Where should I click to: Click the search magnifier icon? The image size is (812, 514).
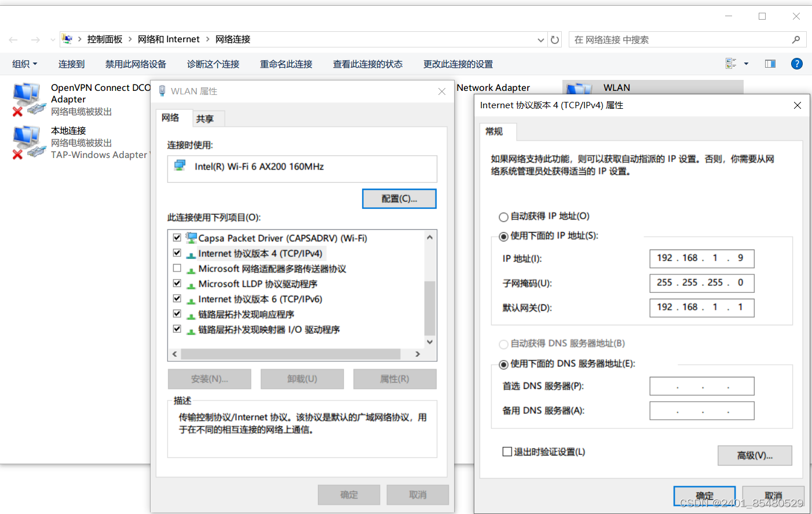(796, 39)
